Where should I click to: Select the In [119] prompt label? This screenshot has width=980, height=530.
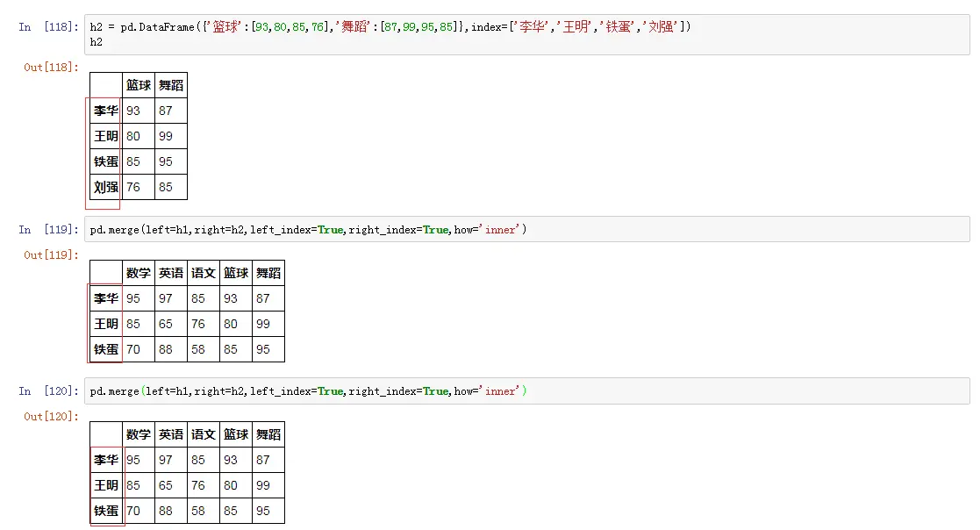(x=49, y=229)
